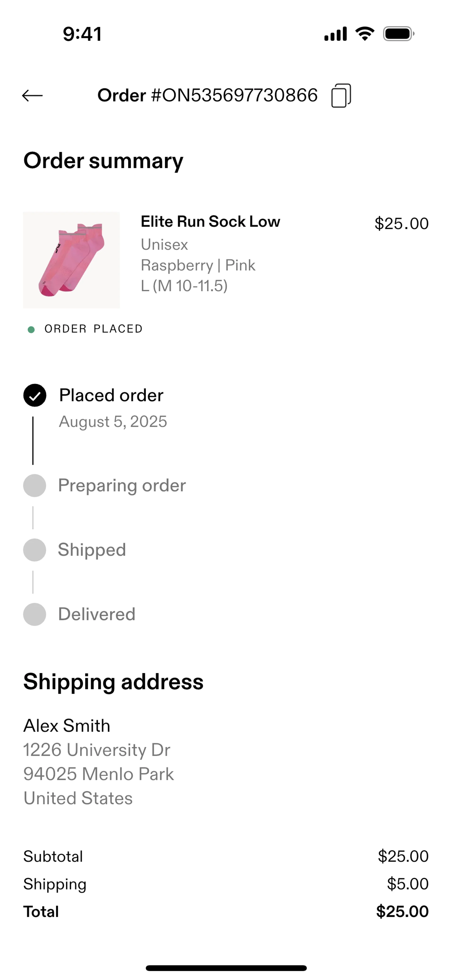This screenshot has height=980, width=452.
Task: Tap the order number ON535697730866 text
Action: pos(207,96)
